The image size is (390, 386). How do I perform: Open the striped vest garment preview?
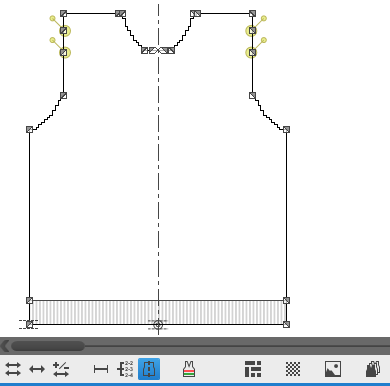click(x=189, y=369)
